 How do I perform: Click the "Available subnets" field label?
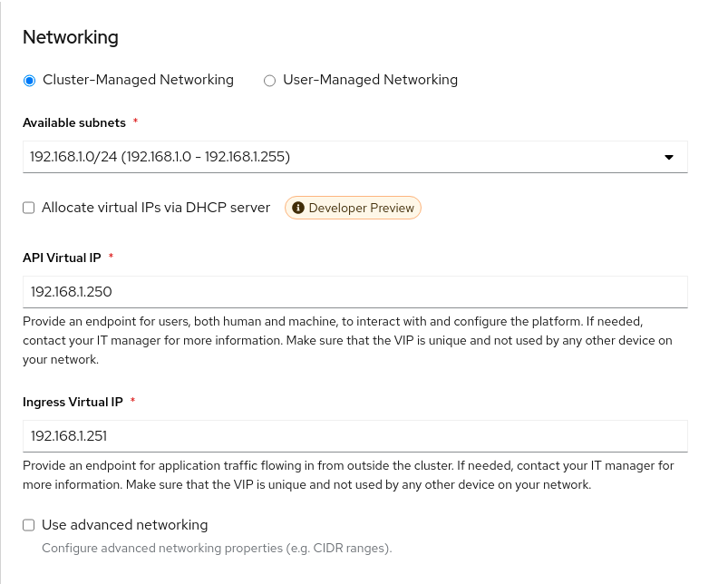pos(73,122)
